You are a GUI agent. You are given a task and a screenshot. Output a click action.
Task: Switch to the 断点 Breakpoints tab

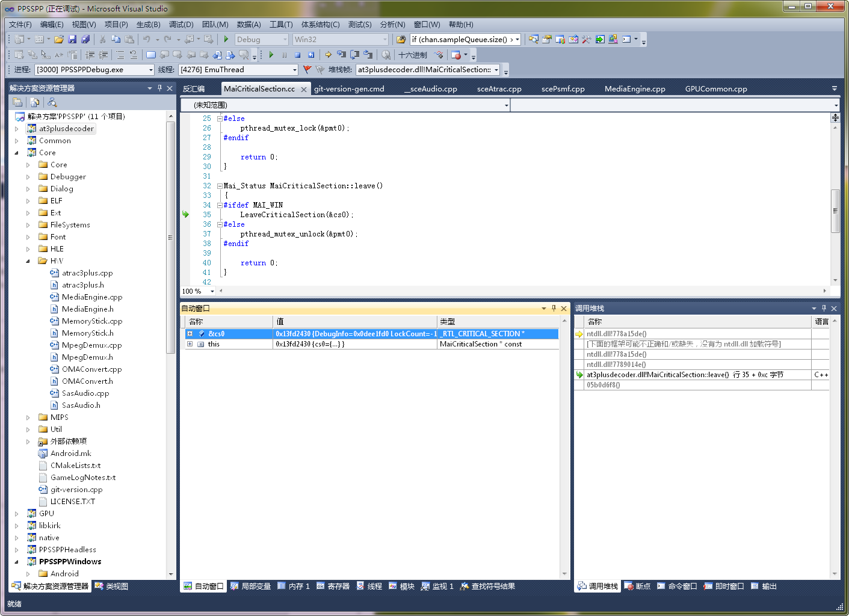[x=637, y=587]
